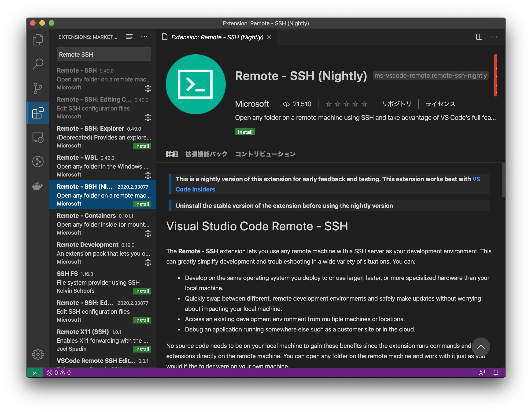Install the Remote - SSH (Nightly) extension
532x412 pixels.
coord(245,132)
